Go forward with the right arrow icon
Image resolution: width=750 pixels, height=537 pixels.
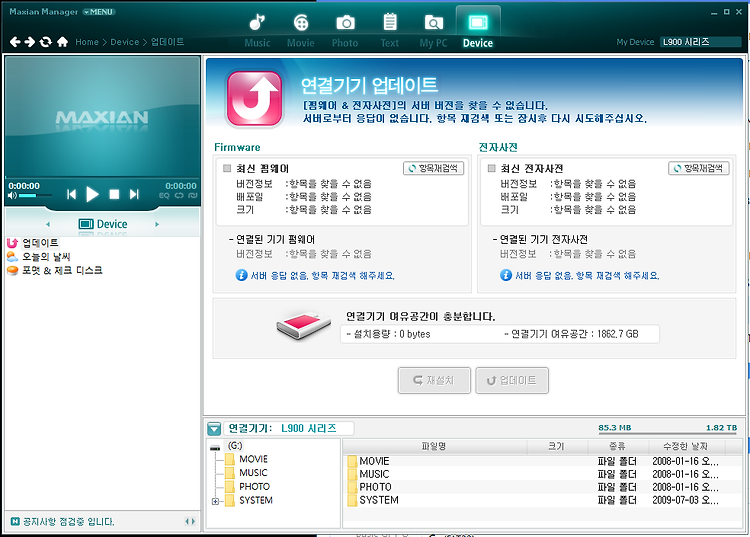click(30, 42)
